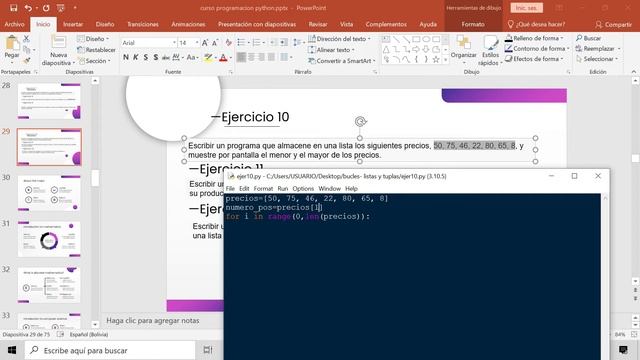
Task: Click the Cut scissors icon
Action: point(27,39)
